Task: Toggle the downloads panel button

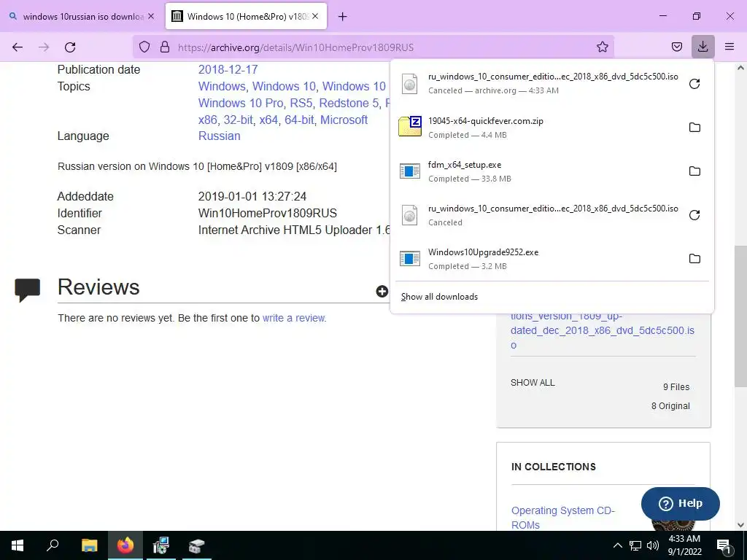Action: [x=703, y=47]
